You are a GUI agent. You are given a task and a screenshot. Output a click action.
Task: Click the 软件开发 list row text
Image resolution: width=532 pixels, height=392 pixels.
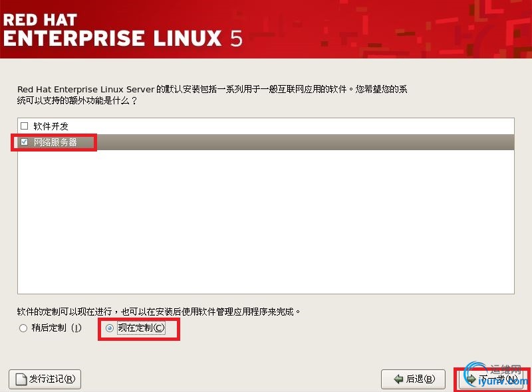(51, 126)
